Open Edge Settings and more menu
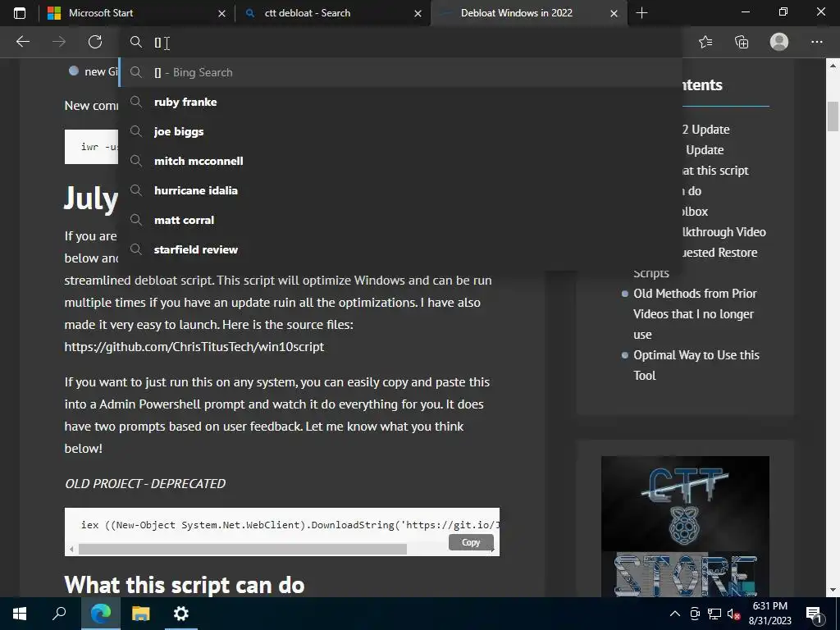 coord(816,42)
